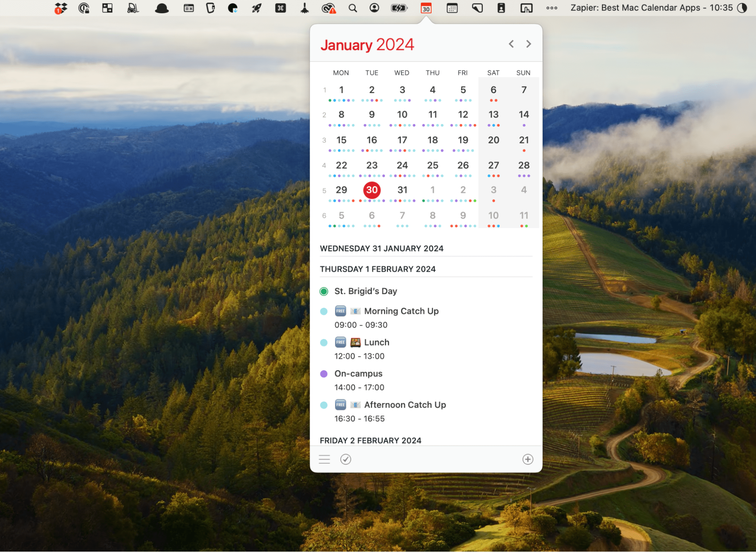Click the cloud warning icon in menu bar

pyautogui.click(x=328, y=8)
